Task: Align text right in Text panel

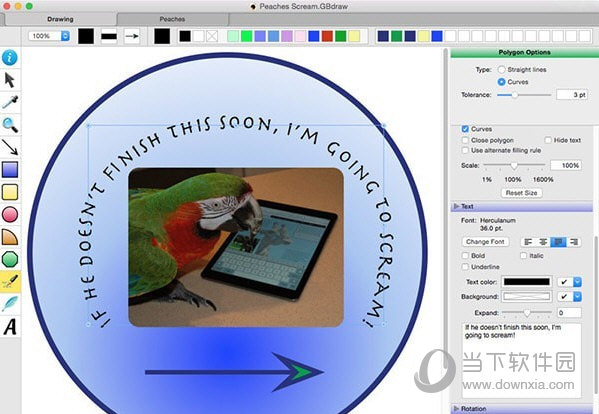Action: coord(573,242)
